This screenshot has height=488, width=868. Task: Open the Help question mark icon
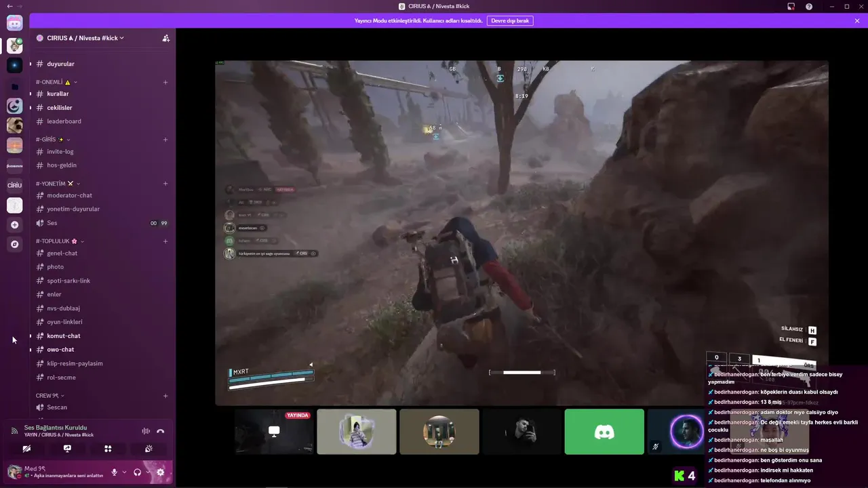pos(809,6)
